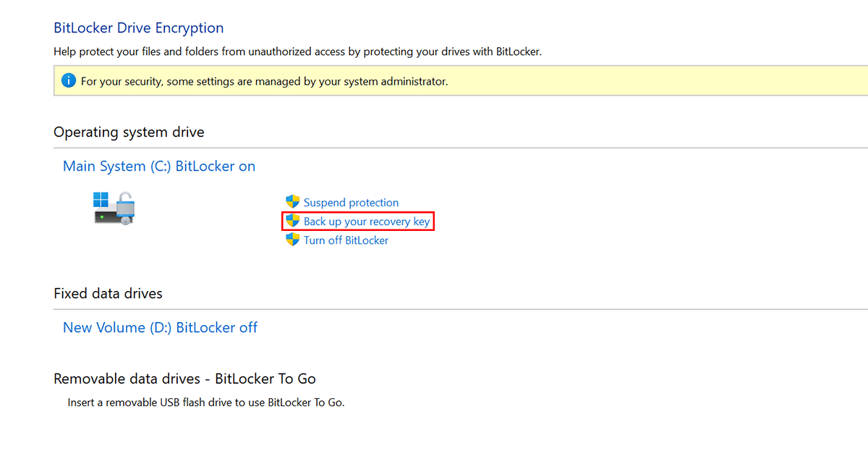This screenshot has height=456, width=868.
Task: Collapse the Main System (C:) BitLocker section
Action: pos(159,166)
